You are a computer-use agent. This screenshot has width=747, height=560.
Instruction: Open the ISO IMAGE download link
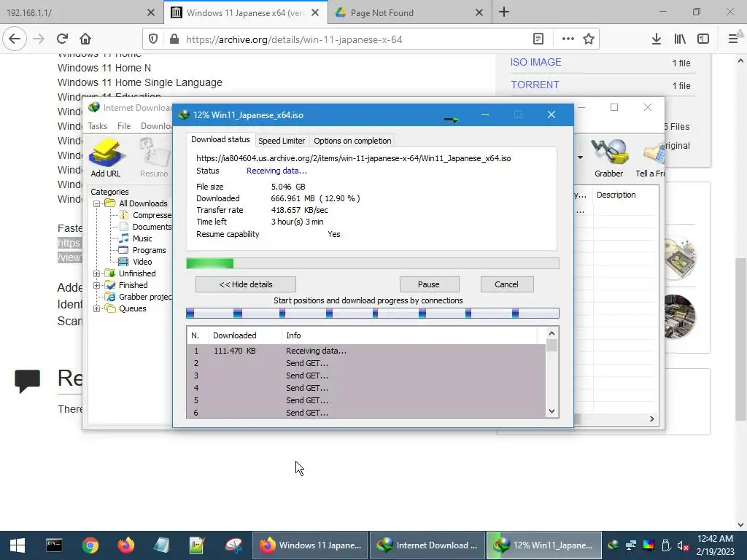pos(535,62)
